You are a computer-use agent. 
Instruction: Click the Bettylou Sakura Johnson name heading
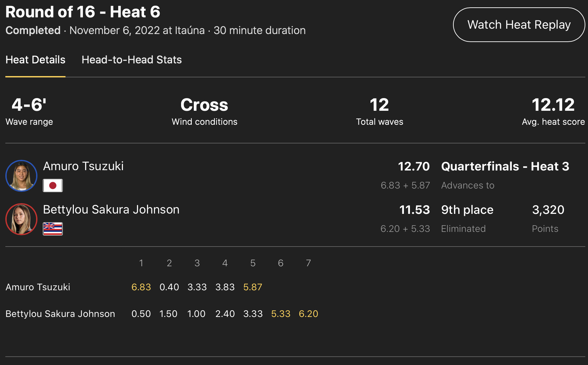coord(111,210)
